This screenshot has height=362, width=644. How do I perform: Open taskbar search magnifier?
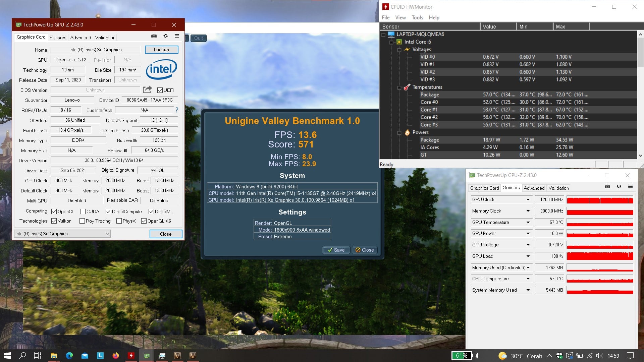tap(22, 356)
